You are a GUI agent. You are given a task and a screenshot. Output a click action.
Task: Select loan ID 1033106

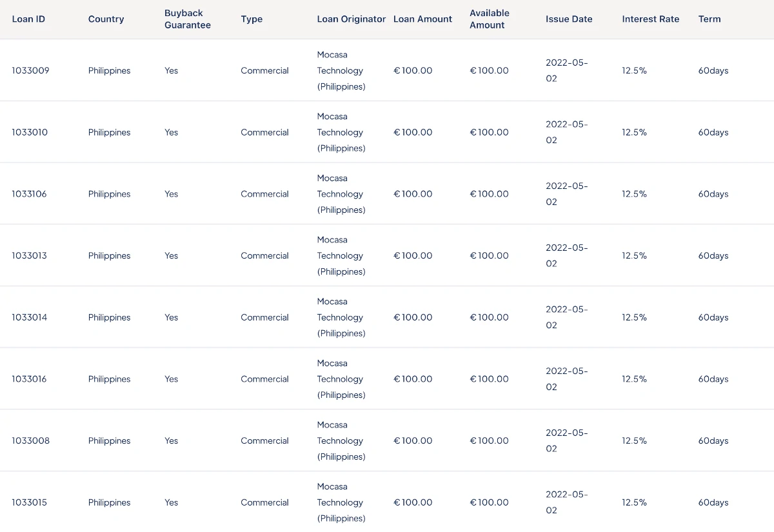(29, 193)
